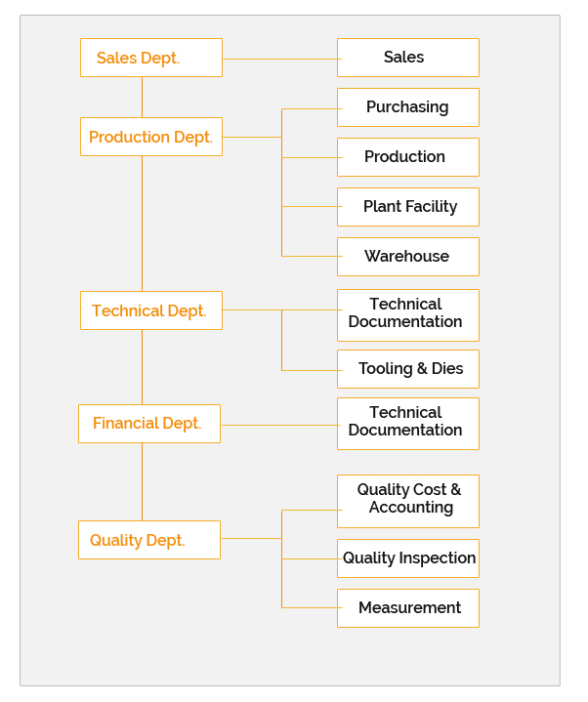
Task: Select the Quality Dept. box
Action: click(148, 540)
